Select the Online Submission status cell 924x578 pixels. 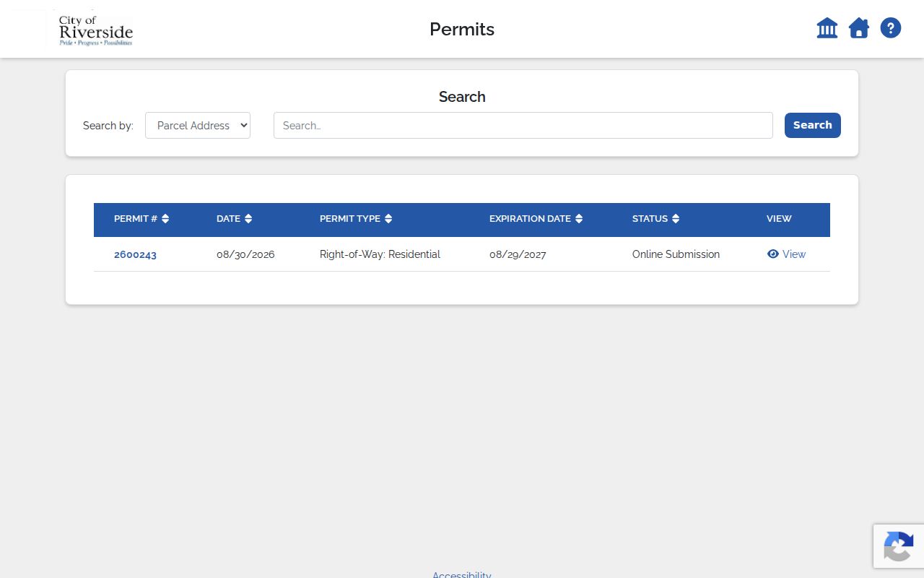pyautogui.click(x=676, y=254)
